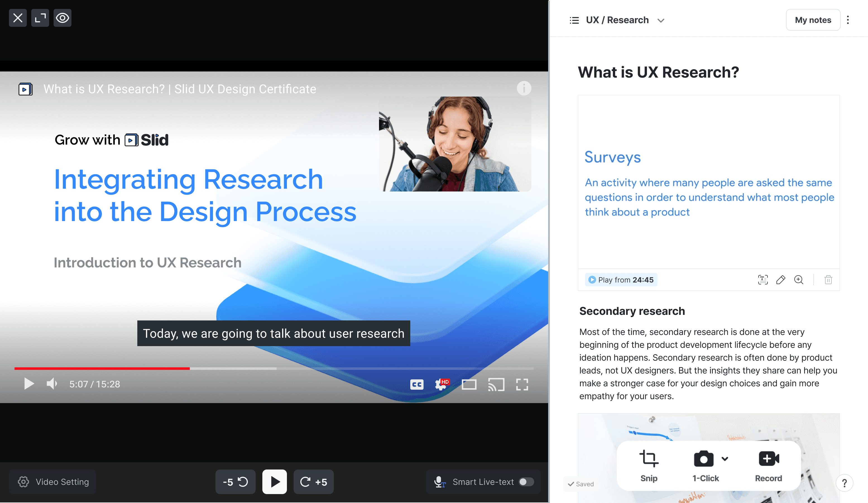The width and height of the screenshot is (868, 503).
Task: Click the large white play button
Action: (275, 482)
